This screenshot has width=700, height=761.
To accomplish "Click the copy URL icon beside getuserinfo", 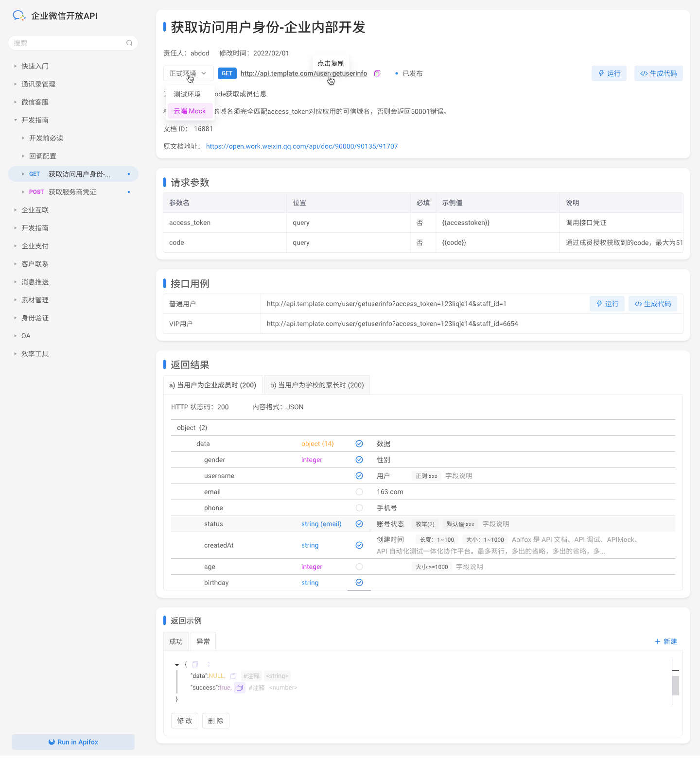I will (x=377, y=73).
